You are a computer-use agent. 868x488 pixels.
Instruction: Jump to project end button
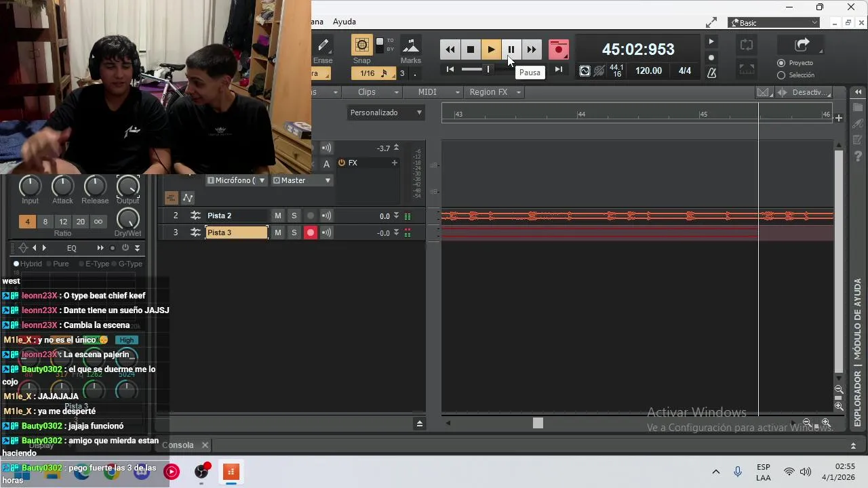coord(558,69)
